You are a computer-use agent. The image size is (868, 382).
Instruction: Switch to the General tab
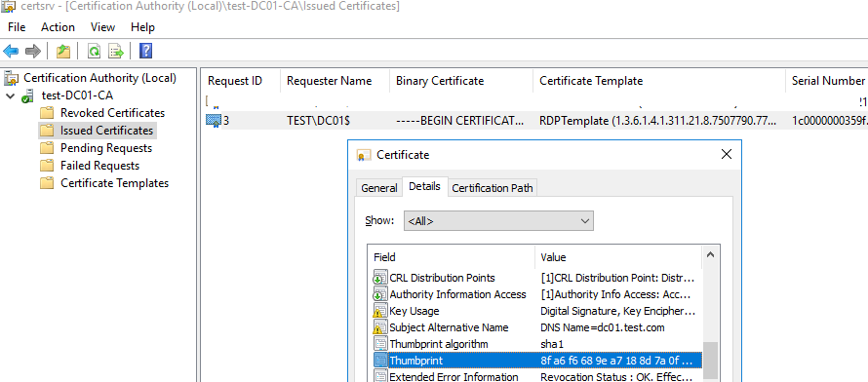379,188
